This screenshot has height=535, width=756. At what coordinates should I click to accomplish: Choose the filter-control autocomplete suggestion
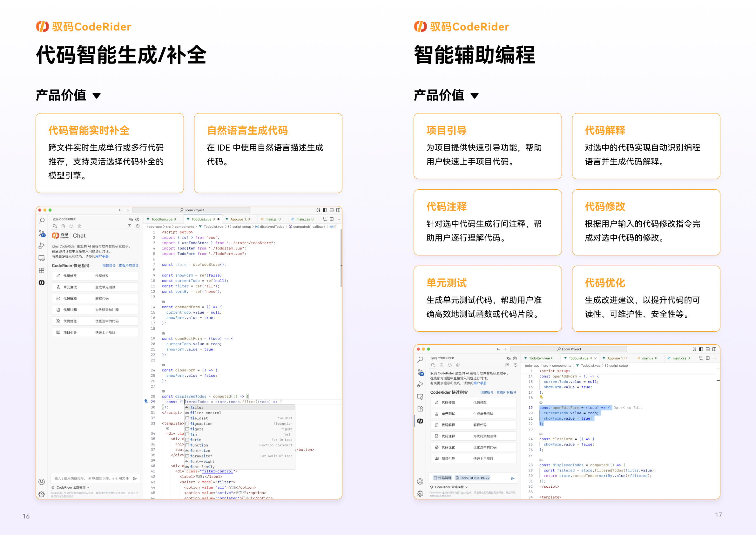point(240,413)
